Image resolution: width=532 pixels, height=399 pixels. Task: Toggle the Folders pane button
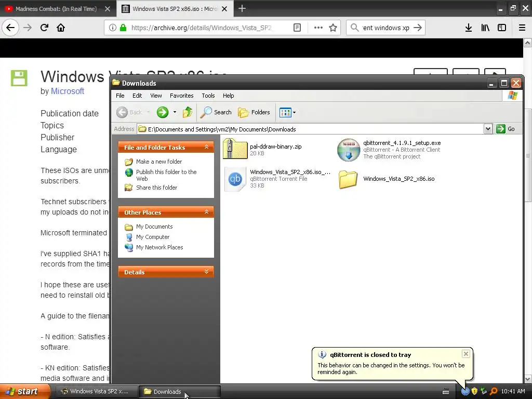click(254, 112)
